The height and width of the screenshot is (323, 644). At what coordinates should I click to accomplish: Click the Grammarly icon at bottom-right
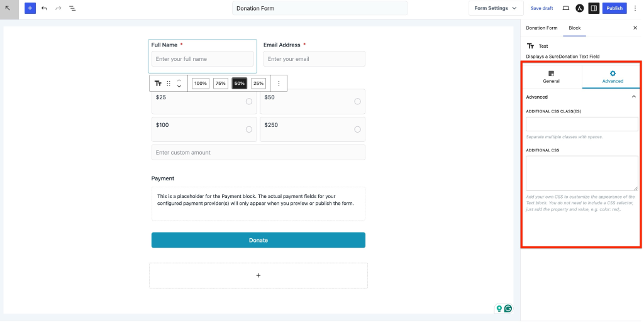coord(508,309)
